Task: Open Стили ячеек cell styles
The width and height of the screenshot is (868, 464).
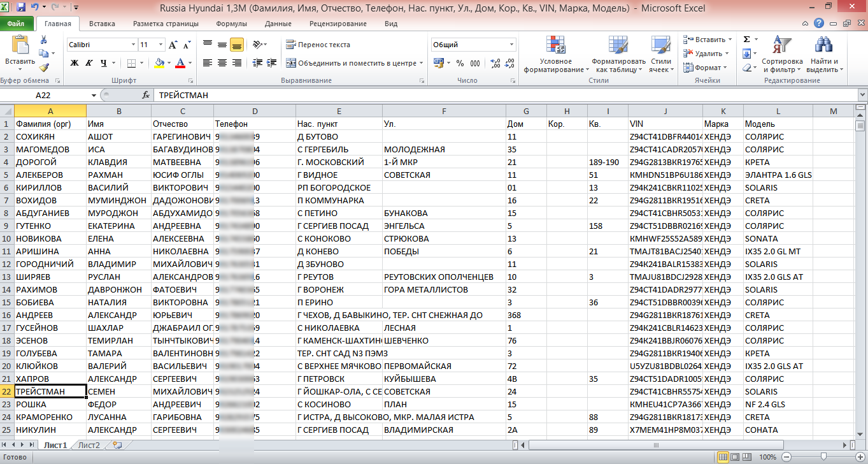Action: coord(661,55)
